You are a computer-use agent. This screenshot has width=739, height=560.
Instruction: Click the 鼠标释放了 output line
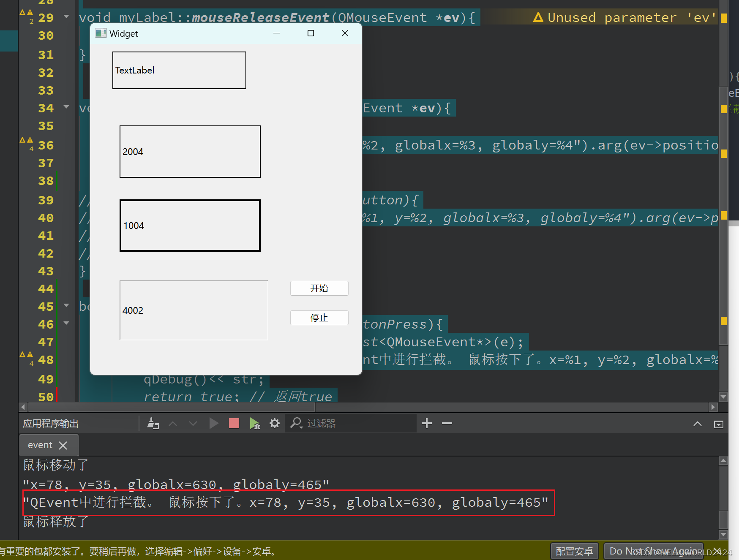56,522
